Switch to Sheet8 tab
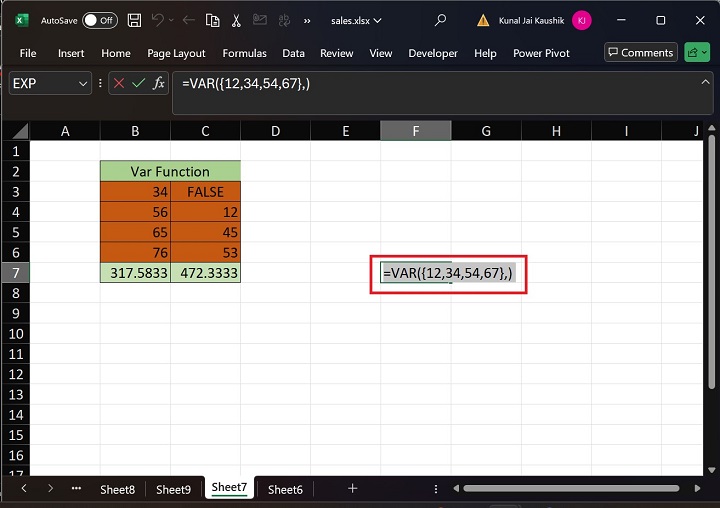Image resolution: width=720 pixels, height=508 pixels. click(x=118, y=490)
